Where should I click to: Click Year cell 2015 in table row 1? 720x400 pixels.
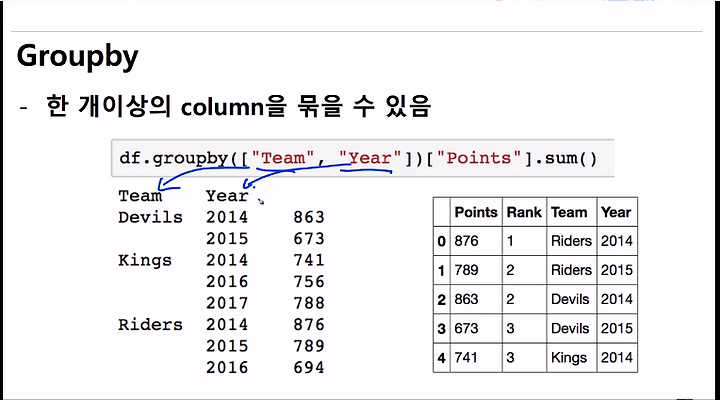pos(617,270)
